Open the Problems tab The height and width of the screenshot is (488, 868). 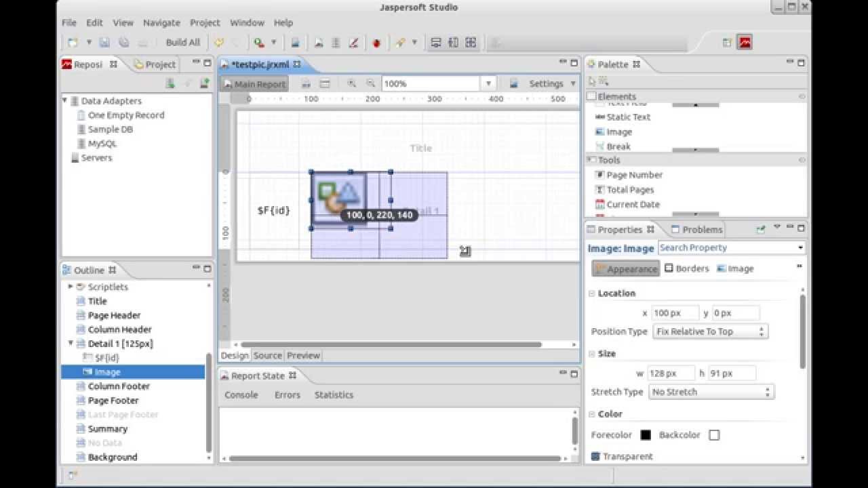pyautogui.click(x=696, y=230)
